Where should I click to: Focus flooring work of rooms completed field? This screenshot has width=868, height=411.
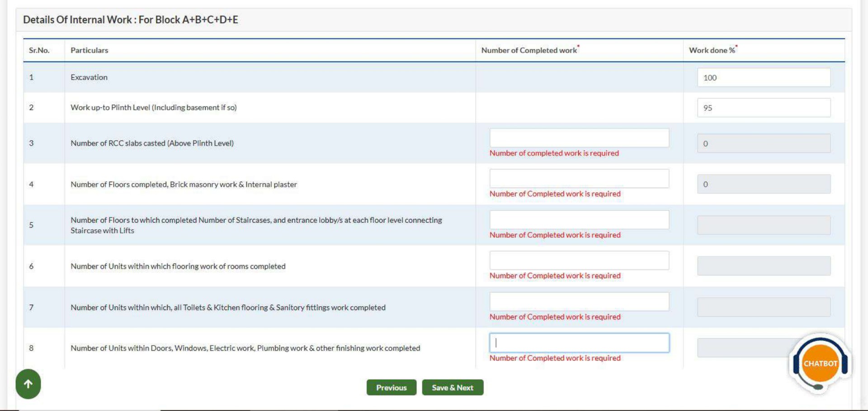[x=579, y=260]
